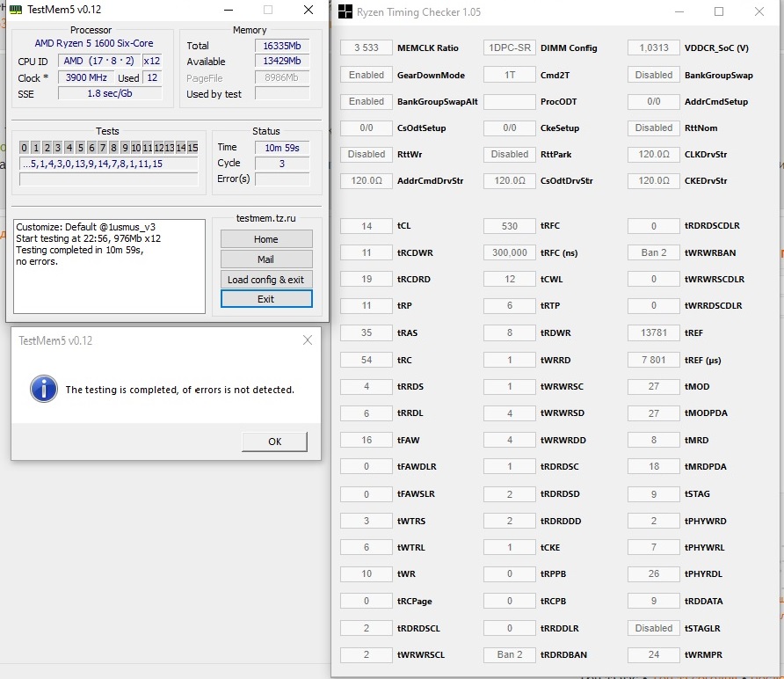The height and width of the screenshot is (679, 784).
Task: Choose Load config & exit
Action: (265, 280)
